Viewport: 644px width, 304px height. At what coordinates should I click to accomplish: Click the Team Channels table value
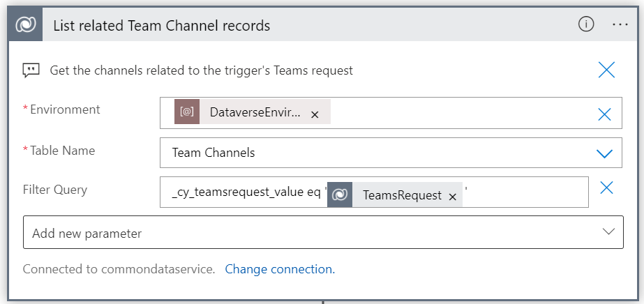pos(214,153)
